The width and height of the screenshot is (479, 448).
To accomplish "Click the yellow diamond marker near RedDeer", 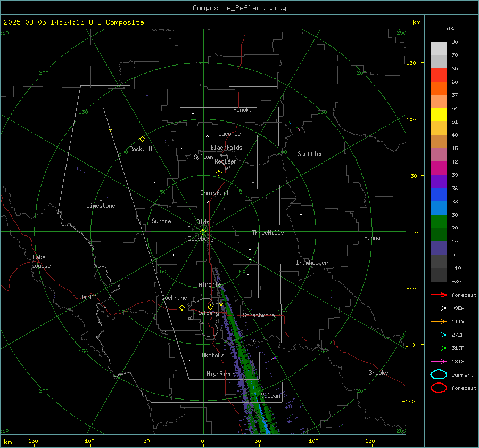I will 219,173.
